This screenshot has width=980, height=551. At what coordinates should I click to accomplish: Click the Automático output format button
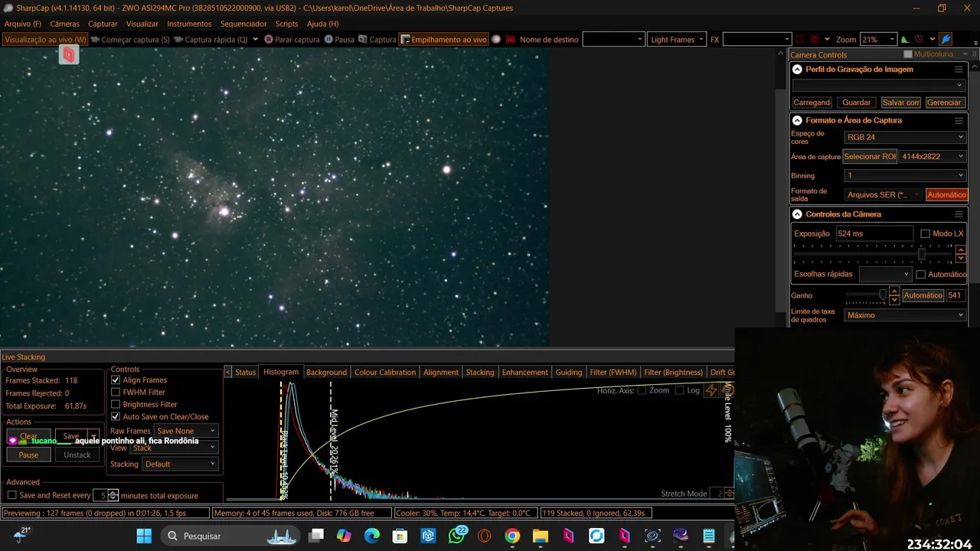[946, 194]
